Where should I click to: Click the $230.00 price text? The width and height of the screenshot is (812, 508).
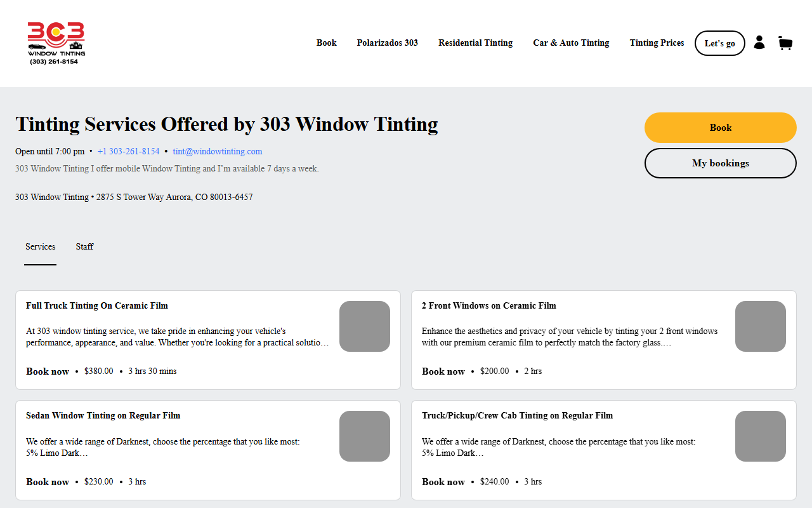pyautogui.click(x=99, y=482)
